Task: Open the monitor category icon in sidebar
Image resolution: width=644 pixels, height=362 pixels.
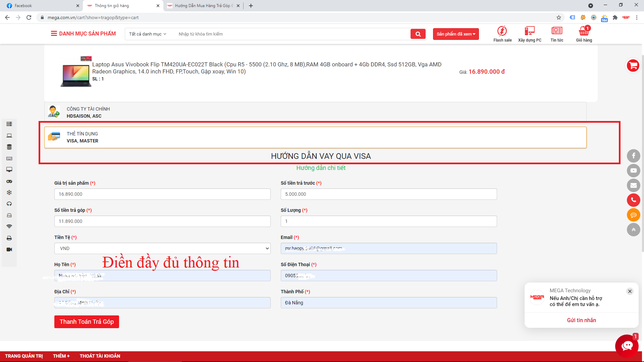Action: (9, 170)
